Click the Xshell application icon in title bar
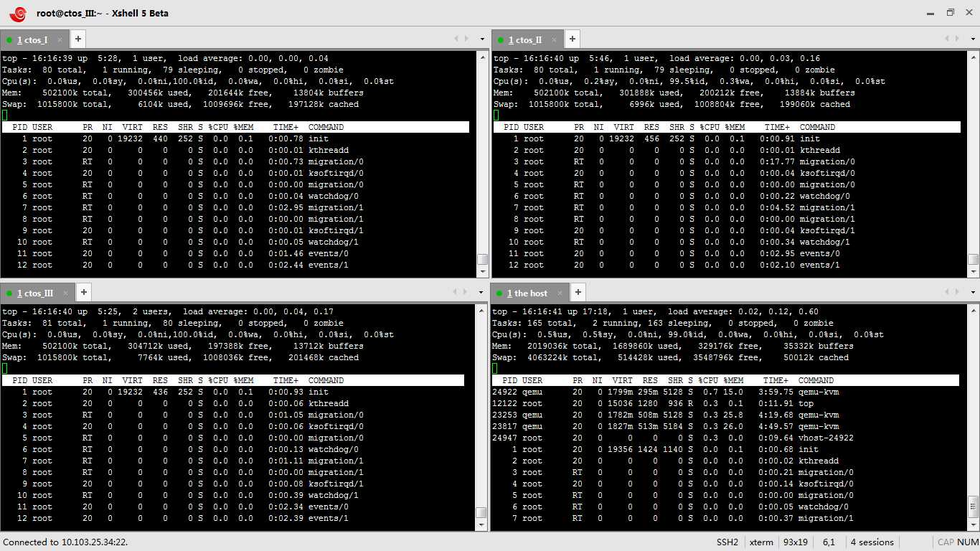The height and width of the screenshot is (551, 980). click(x=18, y=13)
